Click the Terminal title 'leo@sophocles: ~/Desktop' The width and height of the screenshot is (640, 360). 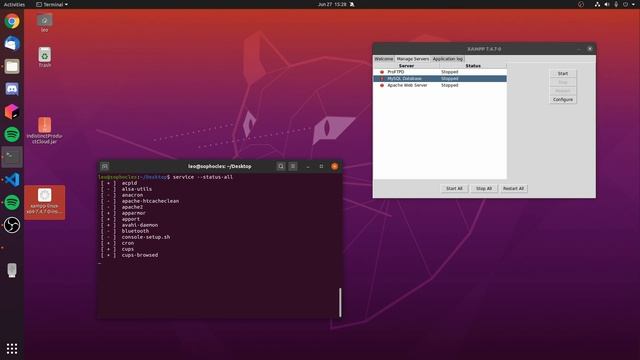(x=220, y=166)
